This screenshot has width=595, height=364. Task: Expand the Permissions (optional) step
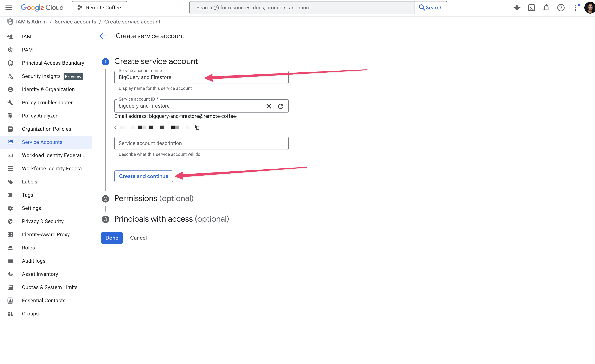coord(154,198)
